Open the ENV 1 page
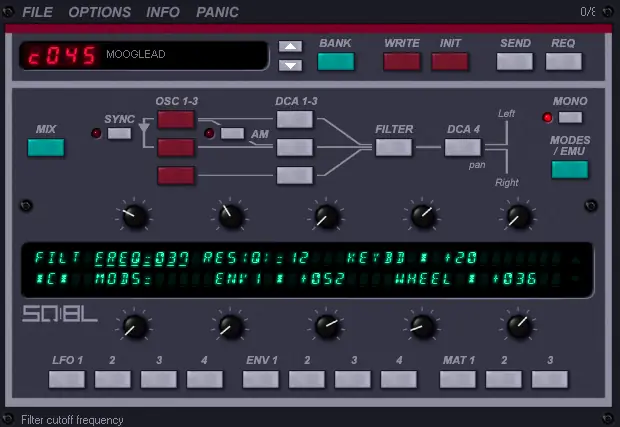Image resolution: width=620 pixels, height=427 pixels. (x=261, y=380)
